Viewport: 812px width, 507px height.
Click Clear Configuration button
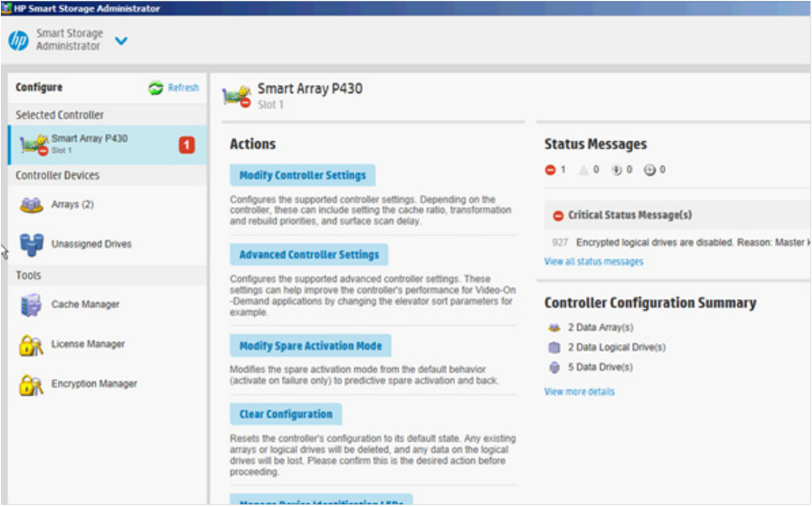pos(286,414)
